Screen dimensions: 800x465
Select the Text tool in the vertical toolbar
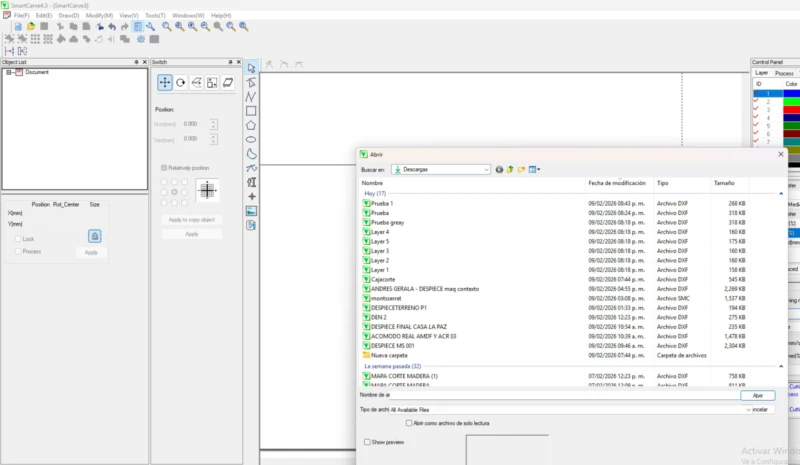point(251,182)
